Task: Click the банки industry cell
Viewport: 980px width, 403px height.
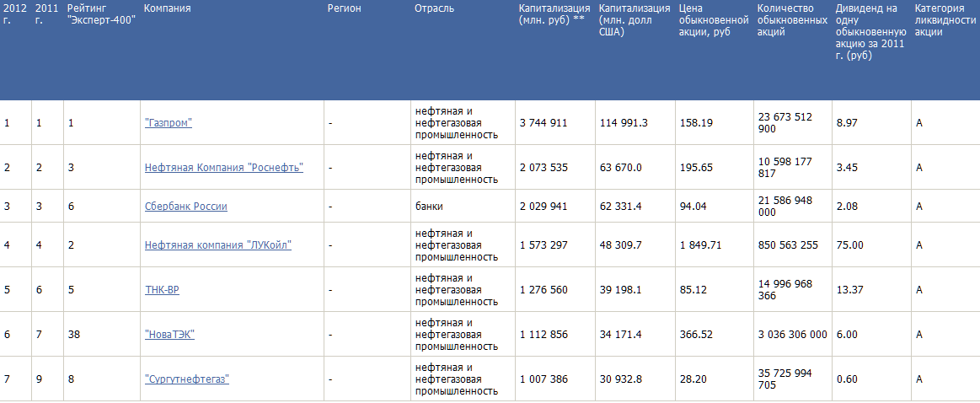Action: coord(429,207)
